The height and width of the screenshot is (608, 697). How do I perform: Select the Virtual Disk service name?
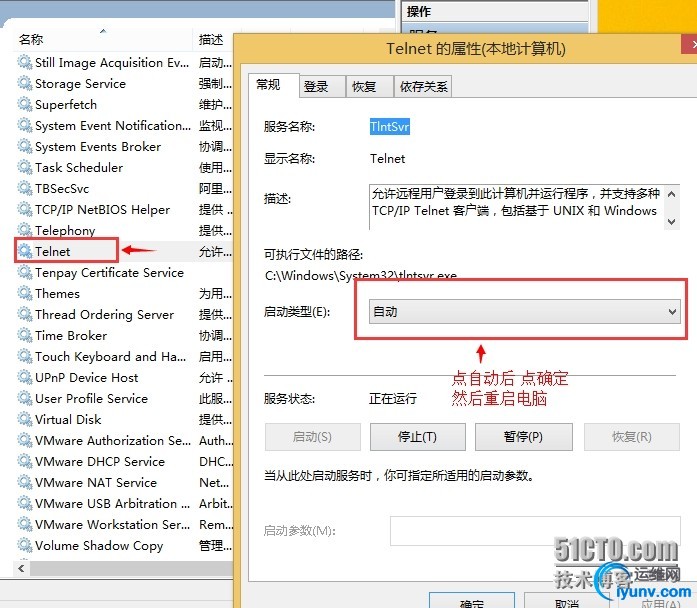68,420
